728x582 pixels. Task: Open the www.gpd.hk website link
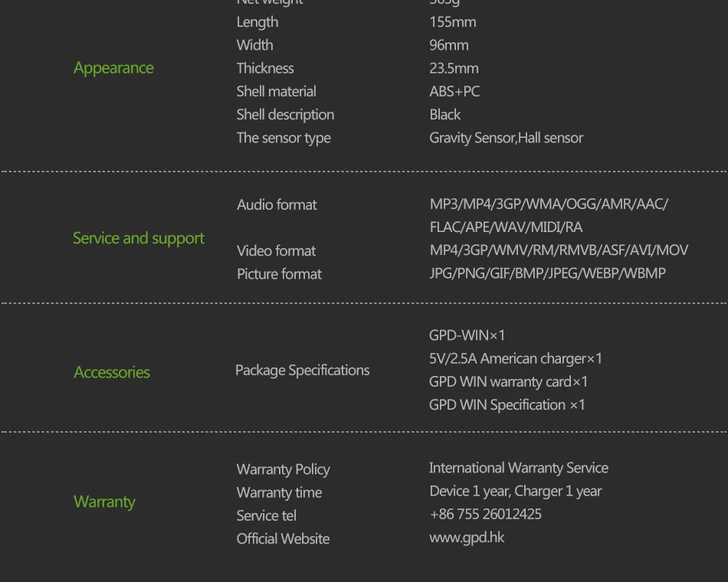467,538
